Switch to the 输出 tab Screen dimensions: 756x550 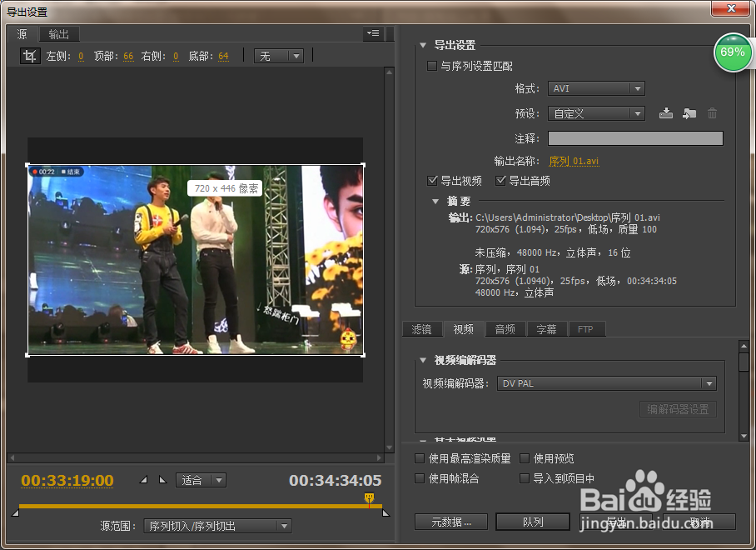coord(58,34)
